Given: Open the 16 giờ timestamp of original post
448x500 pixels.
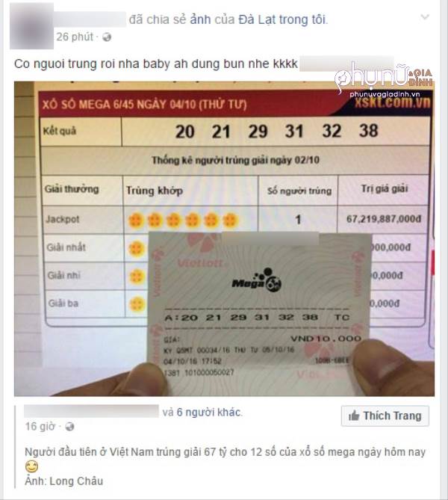Looking at the screenshot, I should click(40, 426).
